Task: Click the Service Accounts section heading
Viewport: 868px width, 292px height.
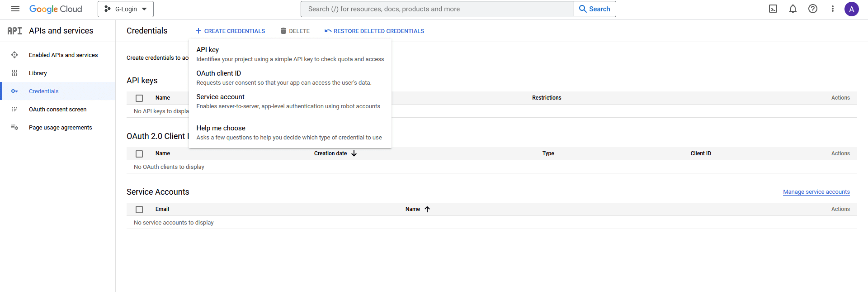Action: tap(158, 192)
